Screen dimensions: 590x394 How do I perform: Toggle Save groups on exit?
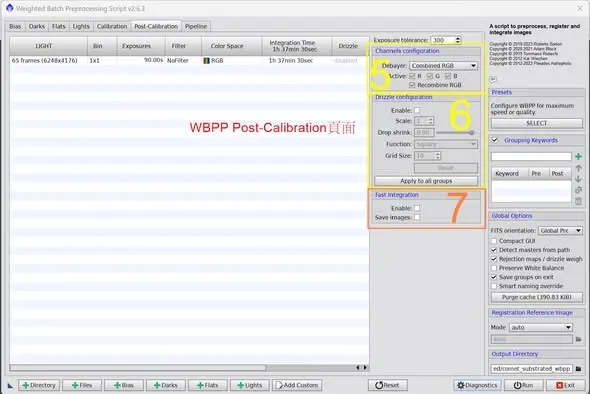(x=494, y=277)
